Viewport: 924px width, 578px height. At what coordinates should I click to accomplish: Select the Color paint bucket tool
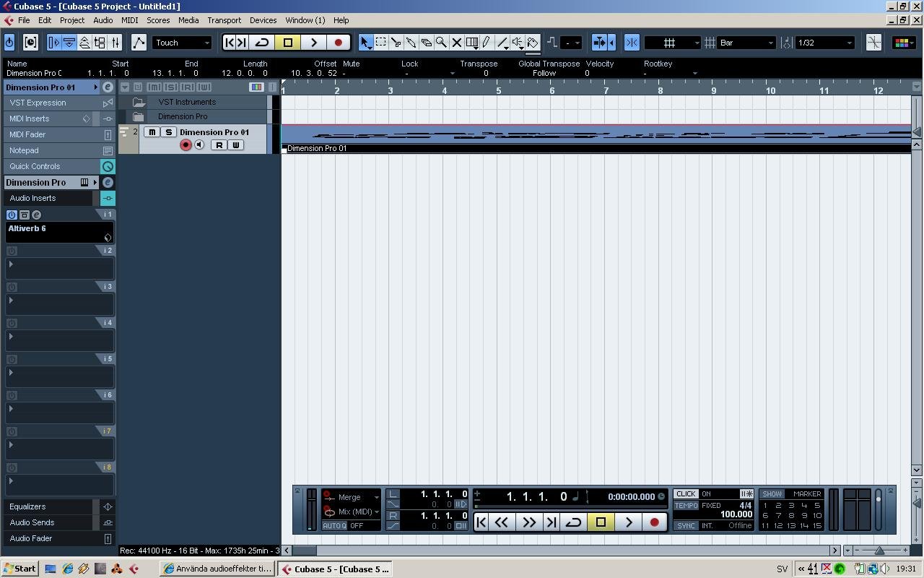click(533, 43)
